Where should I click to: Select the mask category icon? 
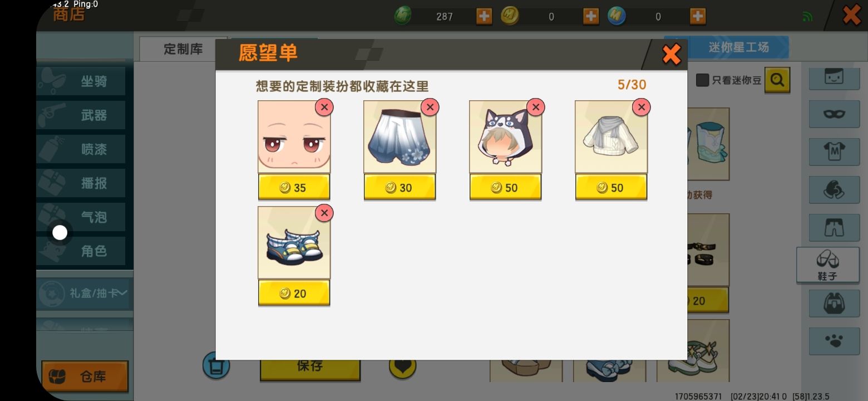click(x=834, y=114)
